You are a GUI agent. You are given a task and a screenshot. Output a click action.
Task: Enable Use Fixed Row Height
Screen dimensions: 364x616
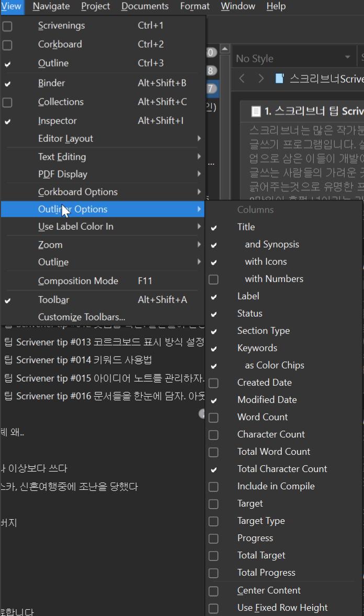(213, 608)
